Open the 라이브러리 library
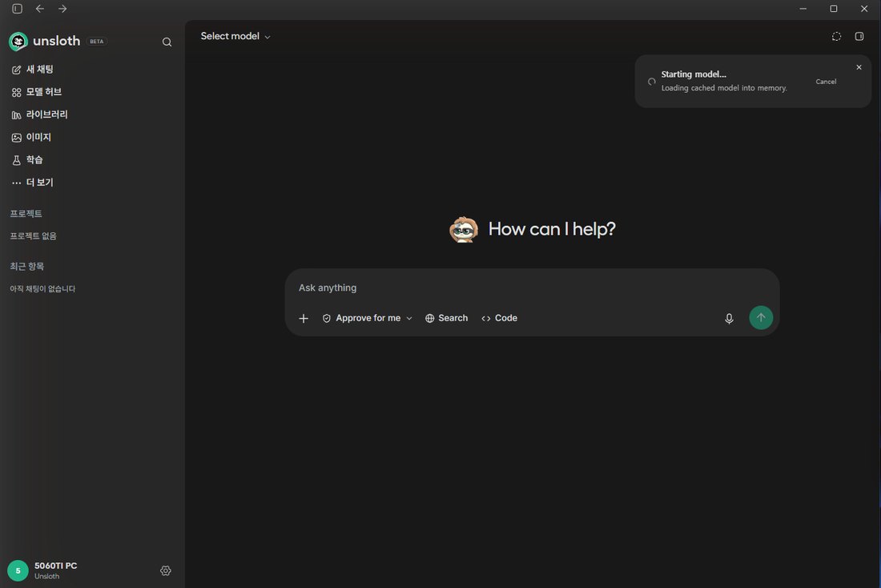 [40, 114]
